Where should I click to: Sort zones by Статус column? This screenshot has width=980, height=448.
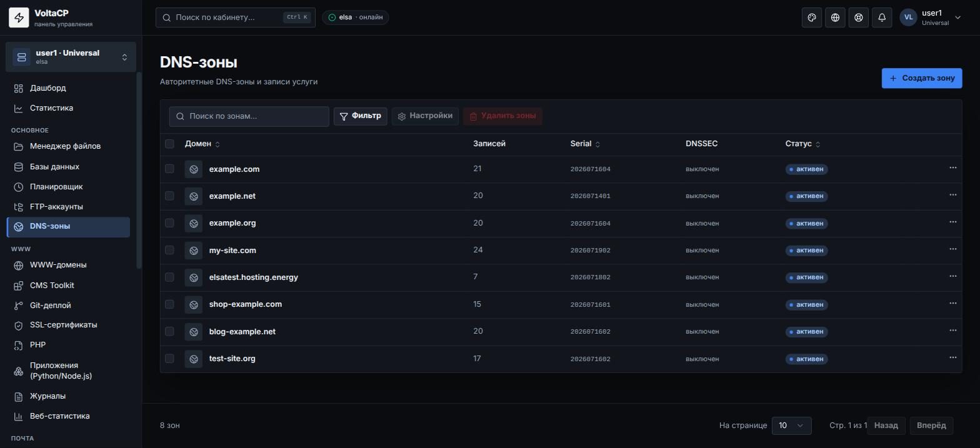[x=802, y=144]
